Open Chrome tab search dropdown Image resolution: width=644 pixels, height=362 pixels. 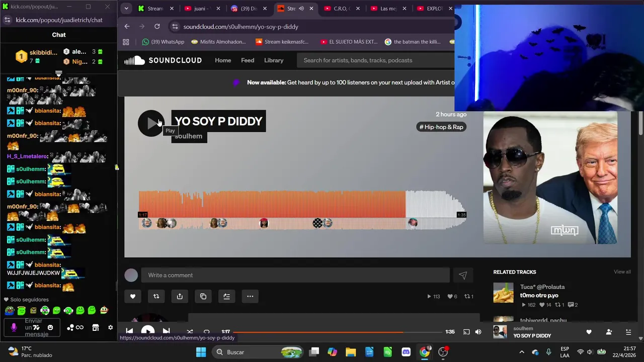pyautogui.click(x=126, y=9)
